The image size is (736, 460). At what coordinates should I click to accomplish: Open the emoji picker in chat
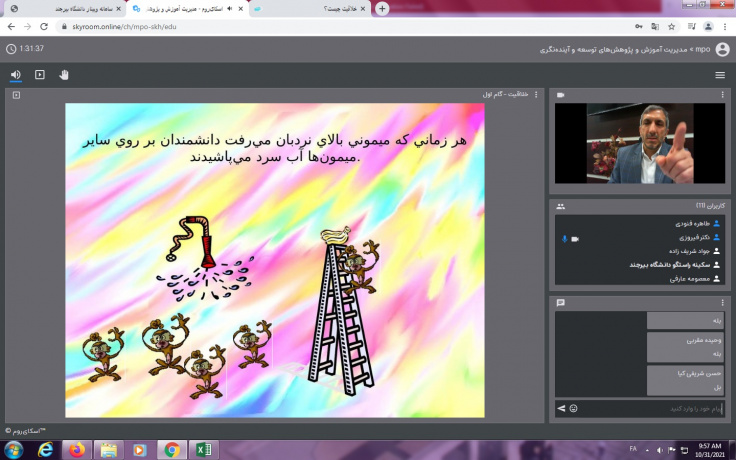tap(573, 408)
